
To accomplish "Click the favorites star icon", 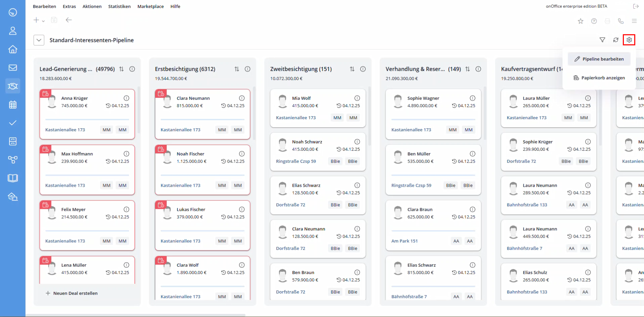I will (x=580, y=21).
